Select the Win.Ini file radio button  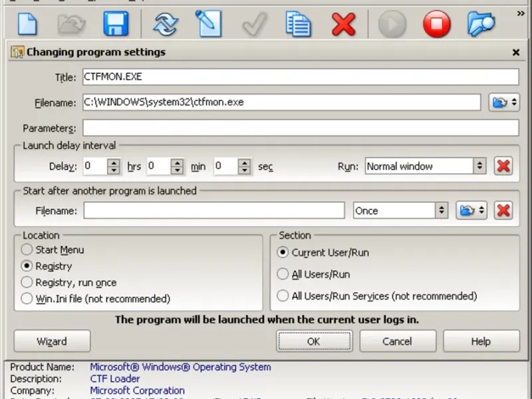click(27, 299)
